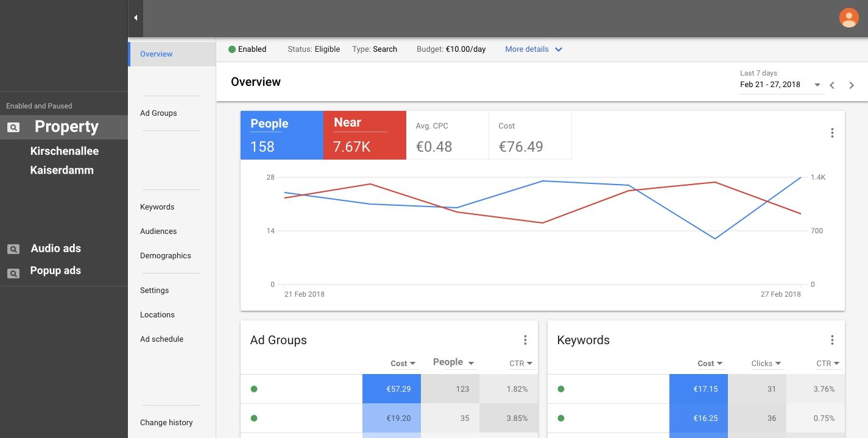The width and height of the screenshot is (868, 438).
Task: Open the Ad Groups People column dropdown
Action: coord(454,362)
